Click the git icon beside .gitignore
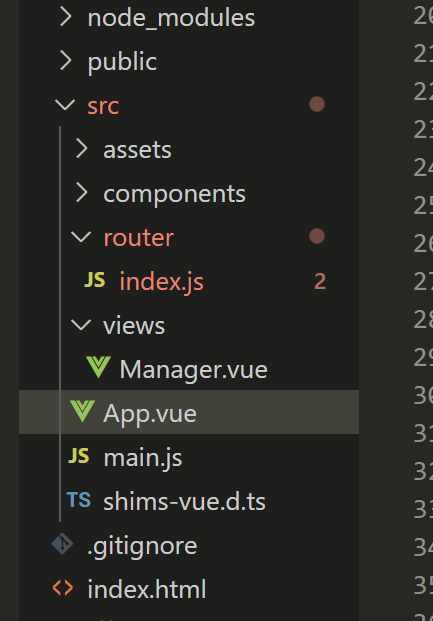The height and width of the screenshot is (621, 433). [63, 544]
